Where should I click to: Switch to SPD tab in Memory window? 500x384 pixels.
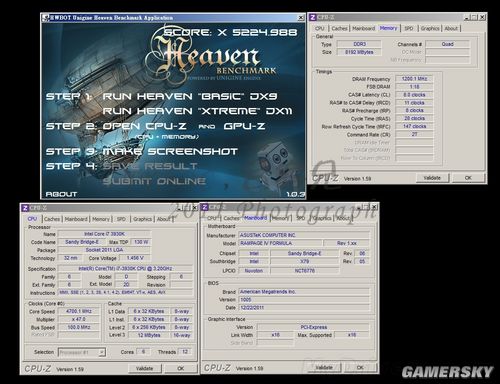pyautogui.click(x=408, y=29)
